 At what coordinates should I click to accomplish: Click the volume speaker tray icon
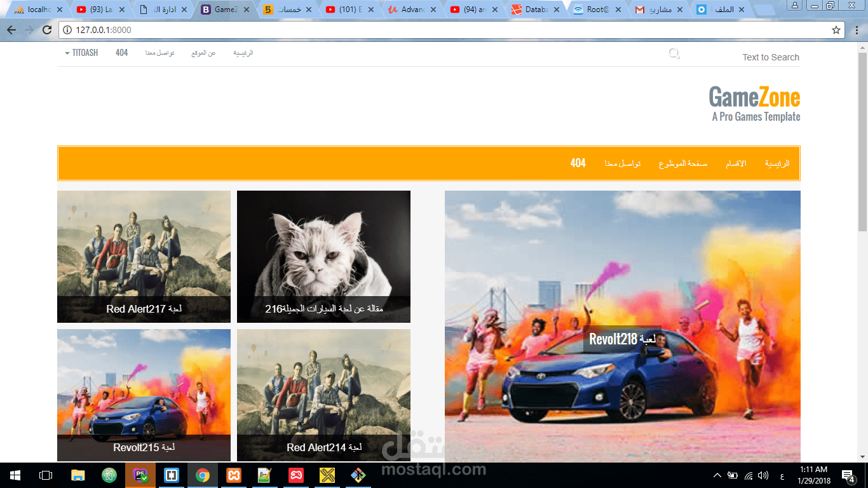pos(763,475)
